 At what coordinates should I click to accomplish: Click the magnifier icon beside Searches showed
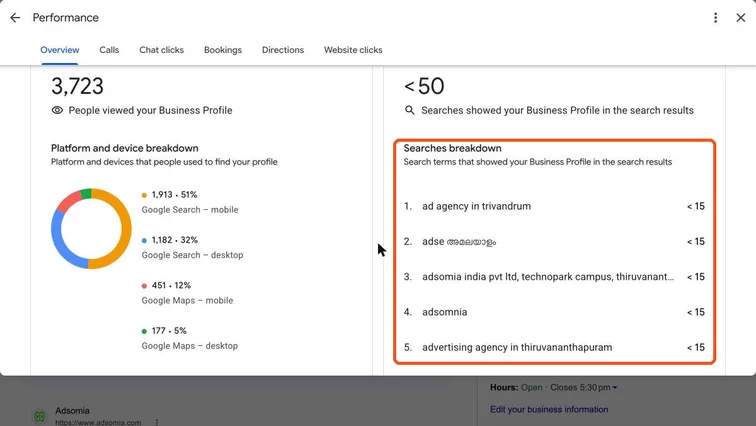409,110
